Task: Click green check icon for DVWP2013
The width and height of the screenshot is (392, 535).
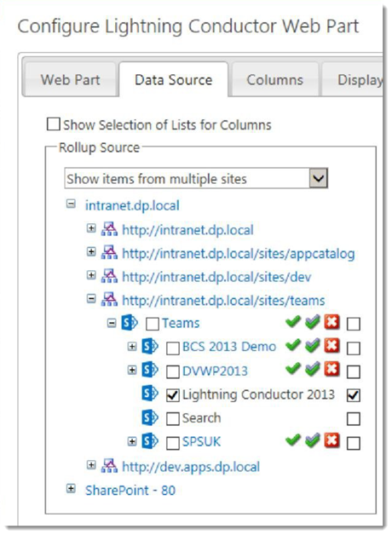Action: pos(293,369)
